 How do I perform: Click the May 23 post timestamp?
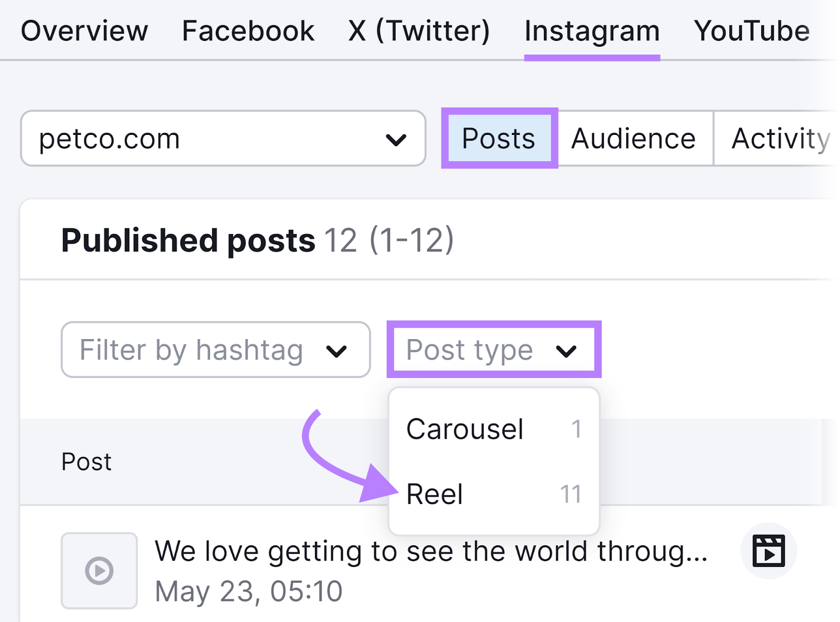coord(247,591)
